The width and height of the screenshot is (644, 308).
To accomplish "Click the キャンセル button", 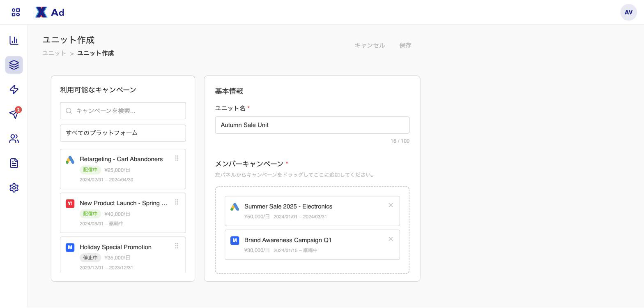I will tap(370, 45).
